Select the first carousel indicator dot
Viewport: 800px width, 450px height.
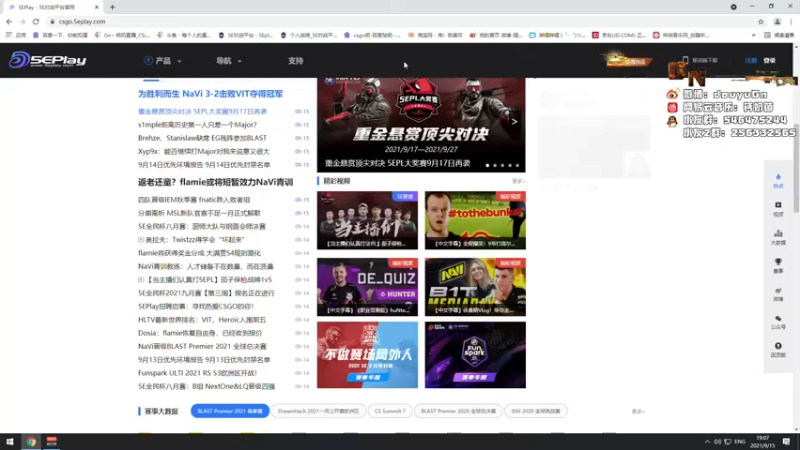click(x=488, y=165)
